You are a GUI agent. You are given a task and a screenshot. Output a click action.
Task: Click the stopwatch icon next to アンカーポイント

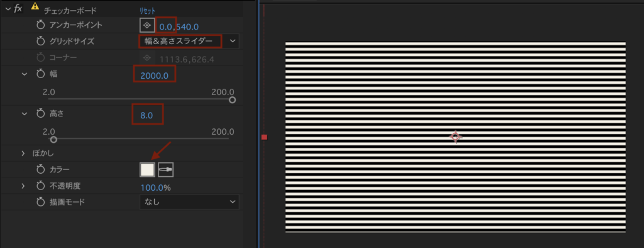coord(40,26)
